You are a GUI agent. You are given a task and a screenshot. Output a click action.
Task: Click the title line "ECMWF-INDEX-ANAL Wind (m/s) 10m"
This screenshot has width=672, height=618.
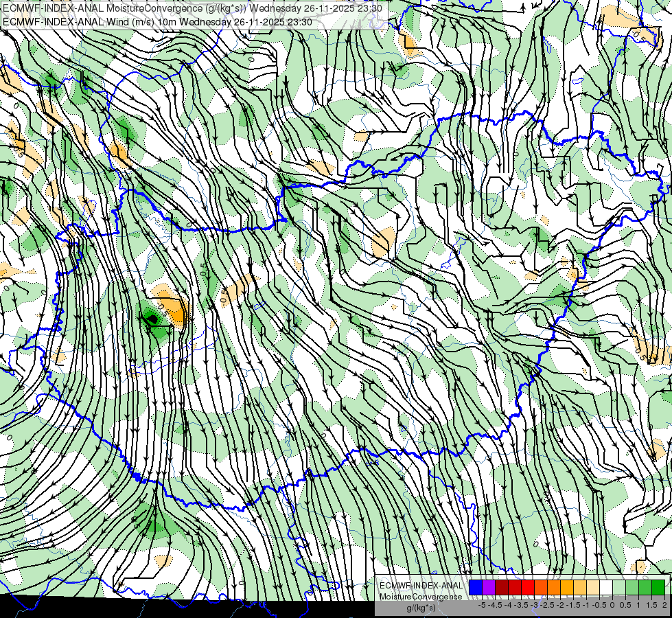[x=89, y=22]
